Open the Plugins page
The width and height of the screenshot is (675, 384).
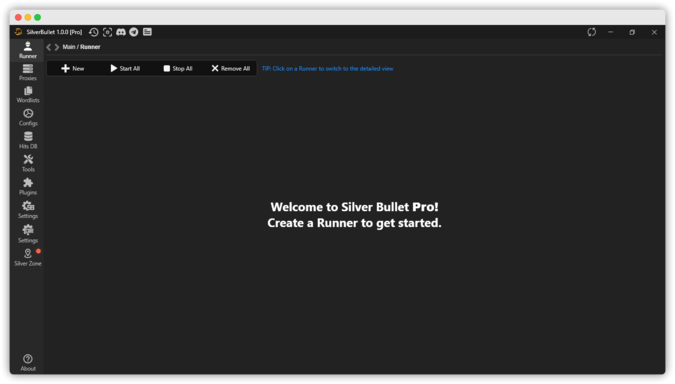(28, 187)
